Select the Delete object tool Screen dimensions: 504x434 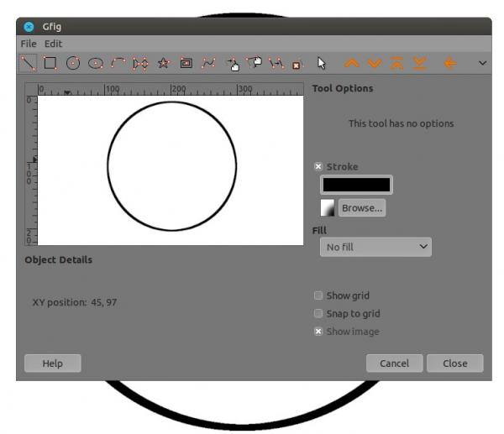coord(297,65)
